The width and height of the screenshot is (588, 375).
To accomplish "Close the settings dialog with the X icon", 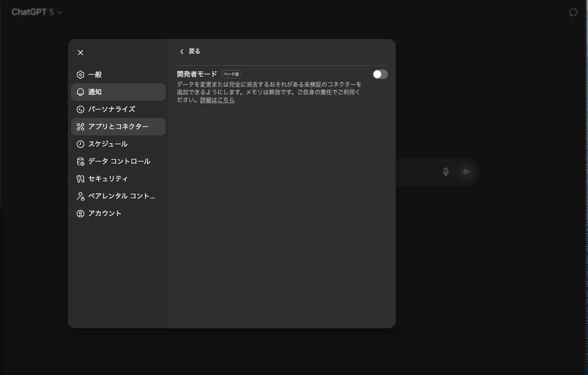I will tap(80, 53).
